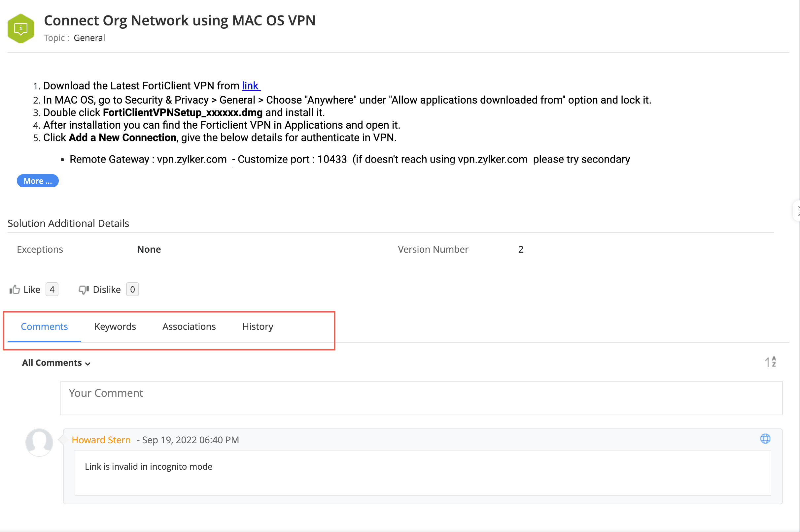The height and width of the screenshot is (532, 800).
Task: Open the FortiClient download link
Action: point(251,86)
